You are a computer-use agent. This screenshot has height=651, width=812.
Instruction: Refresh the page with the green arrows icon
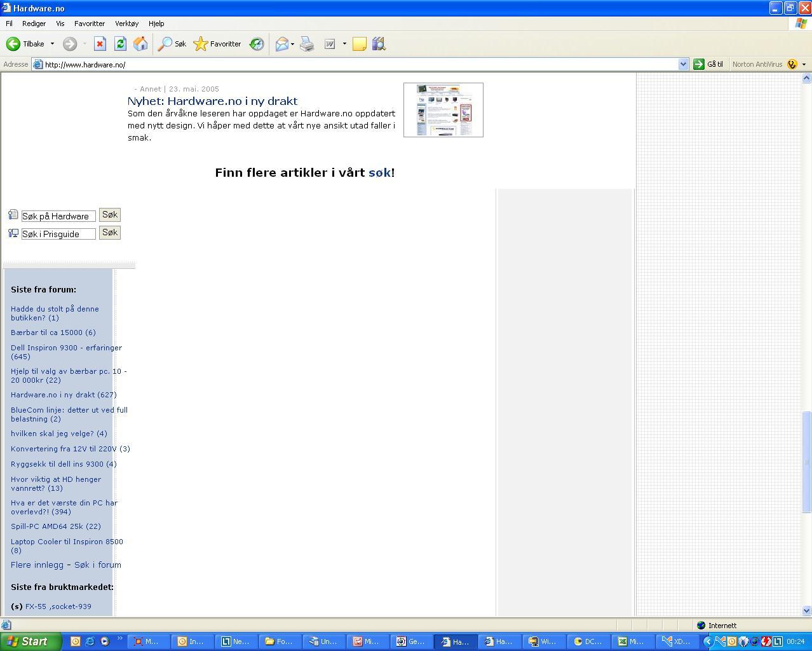[x=120, y=44]
